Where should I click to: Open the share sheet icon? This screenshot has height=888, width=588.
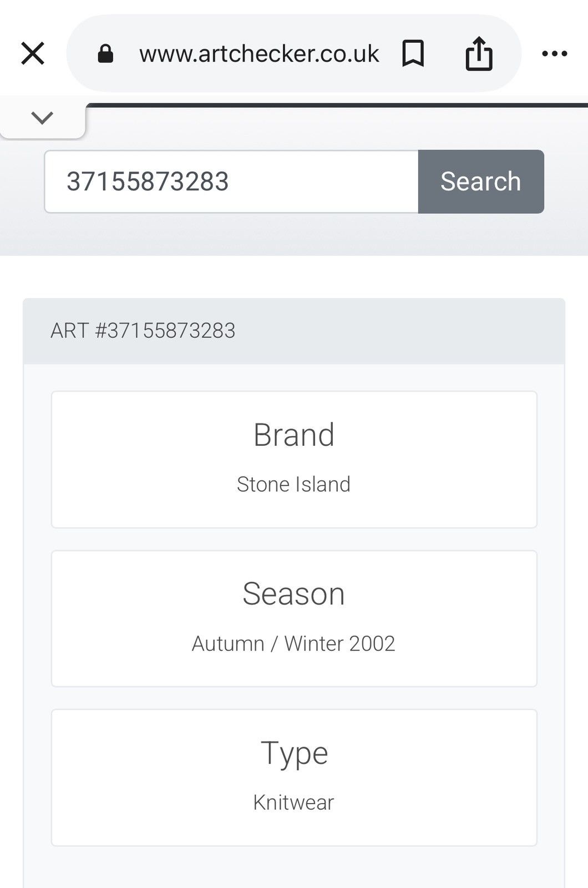479,53
